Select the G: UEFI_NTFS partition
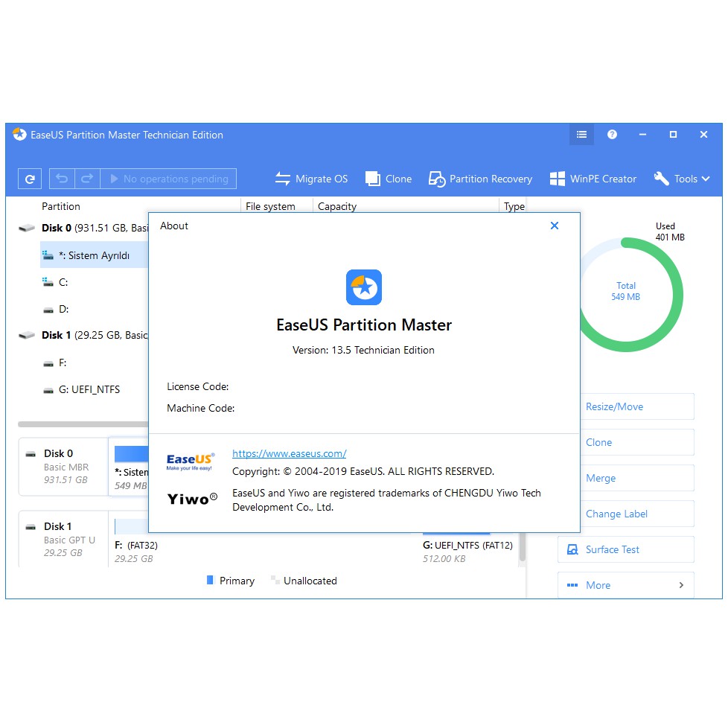 click(x=88, y=389)
